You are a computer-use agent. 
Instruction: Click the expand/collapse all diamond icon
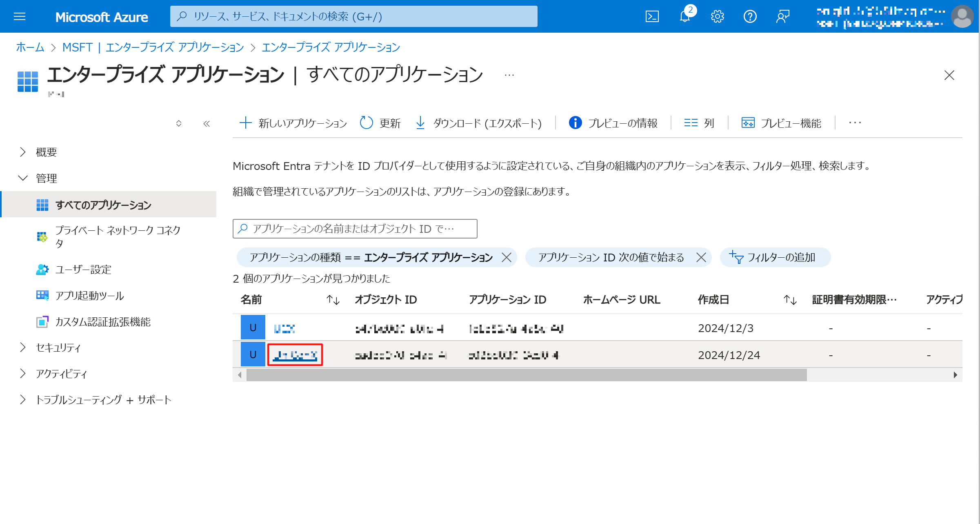tap(179, 123)
